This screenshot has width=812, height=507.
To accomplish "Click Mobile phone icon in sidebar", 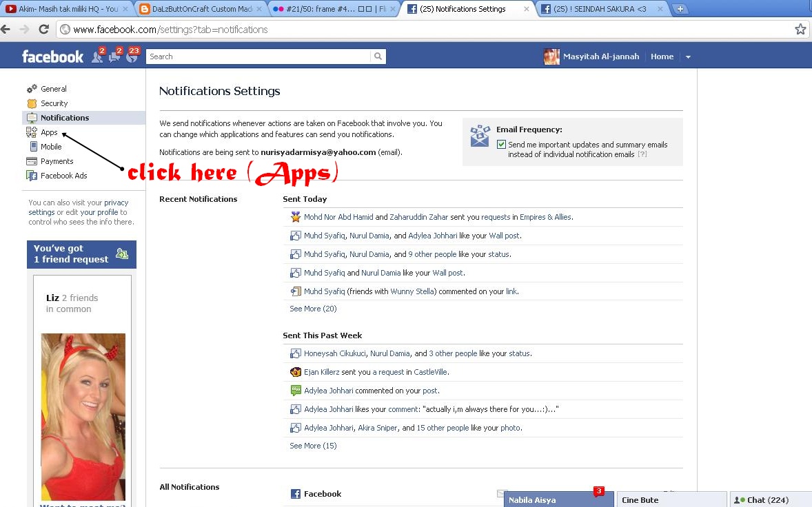I will point(33,147).
